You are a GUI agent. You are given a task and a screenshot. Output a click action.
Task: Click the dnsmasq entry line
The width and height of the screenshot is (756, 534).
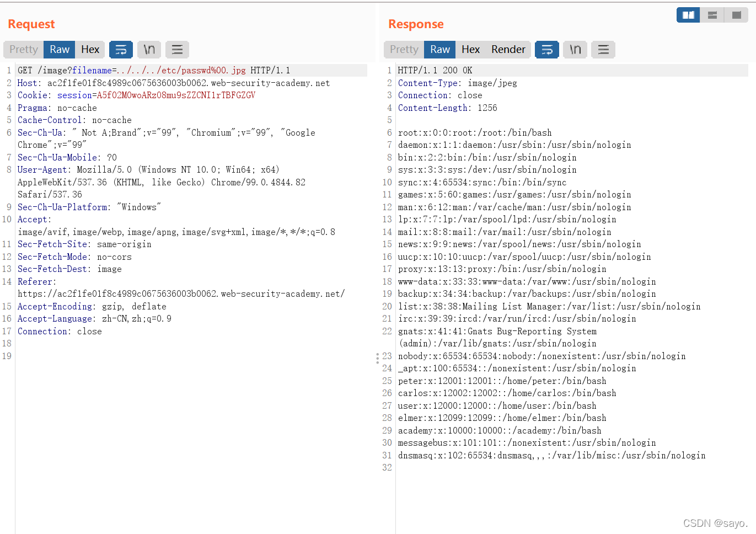tap(552, 456)
